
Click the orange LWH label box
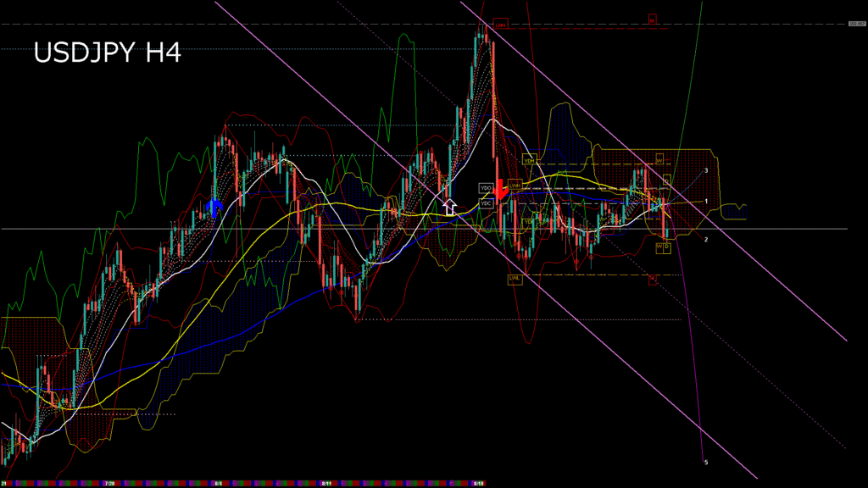coord(515,184)
